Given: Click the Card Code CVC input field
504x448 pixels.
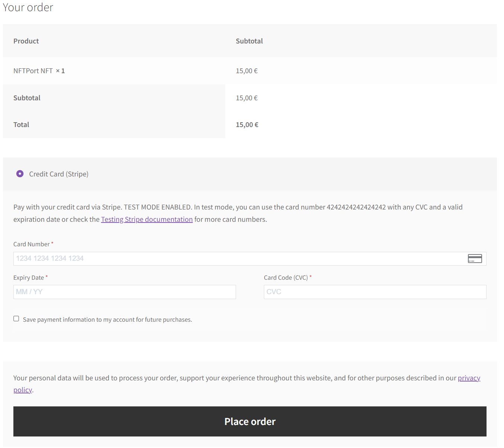Looking at the screenshot, I should 375,292.
